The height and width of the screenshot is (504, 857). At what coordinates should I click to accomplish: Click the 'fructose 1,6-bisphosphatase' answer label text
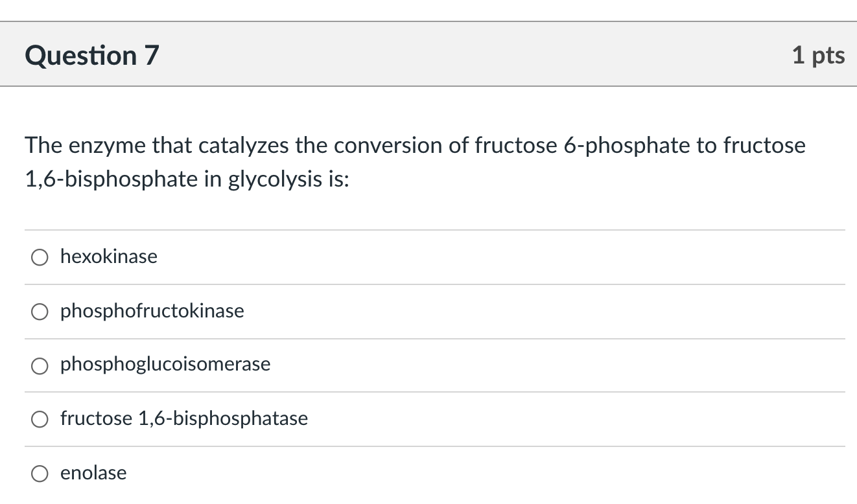click(x=184, y=418)
